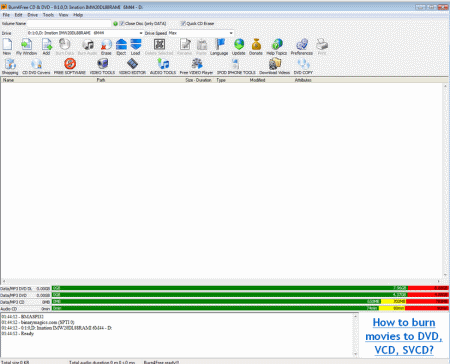
Task: Click the log panel vertical scrollbar
Action: pos(356,335)
